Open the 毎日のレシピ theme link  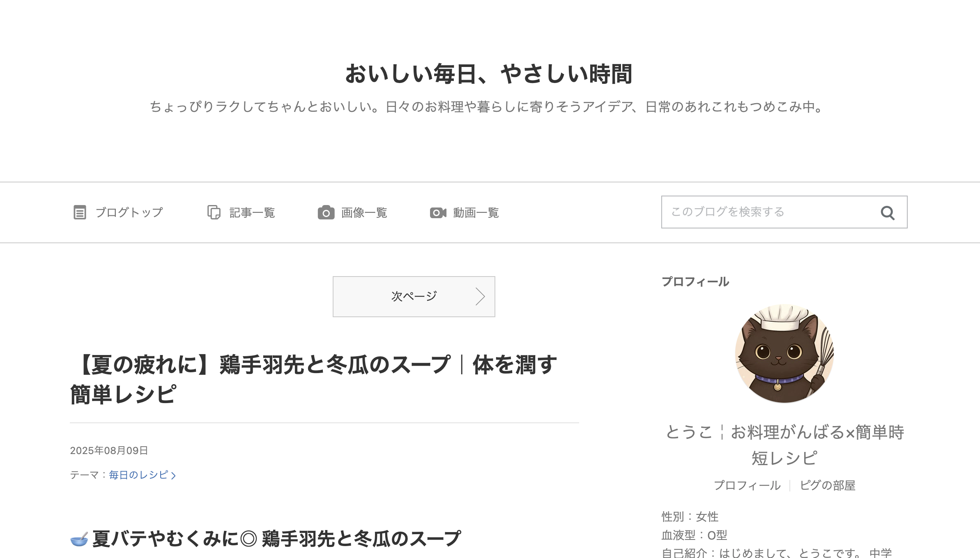[x=138, y=475]
